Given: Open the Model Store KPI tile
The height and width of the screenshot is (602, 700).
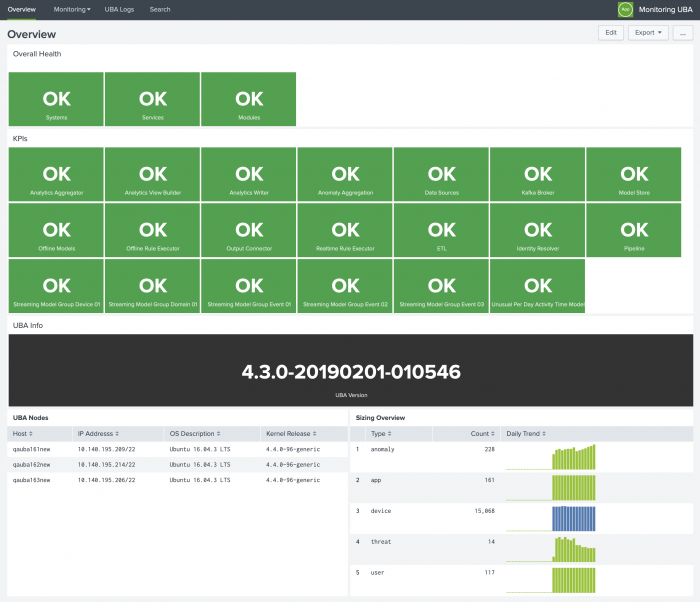Looking at the screenshot, I should pos(634,174).
